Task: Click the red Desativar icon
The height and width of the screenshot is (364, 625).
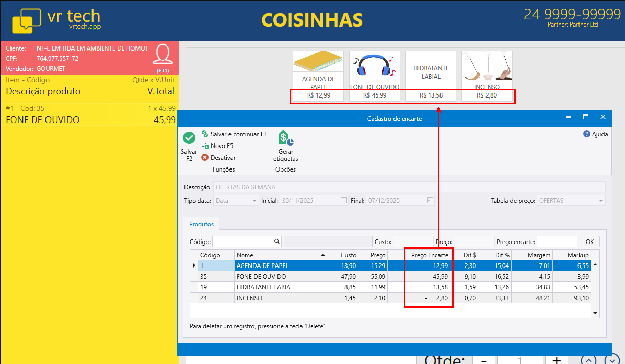Action: coord(205,158)
